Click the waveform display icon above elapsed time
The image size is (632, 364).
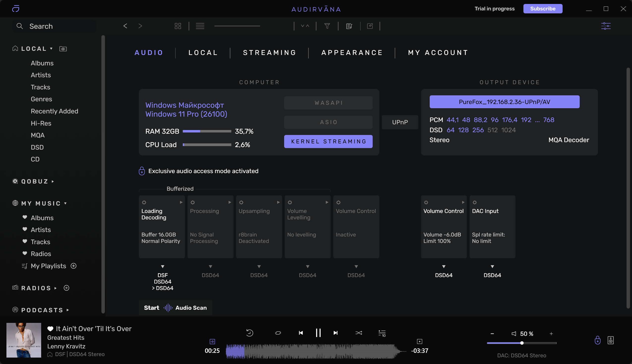[212, 341]
